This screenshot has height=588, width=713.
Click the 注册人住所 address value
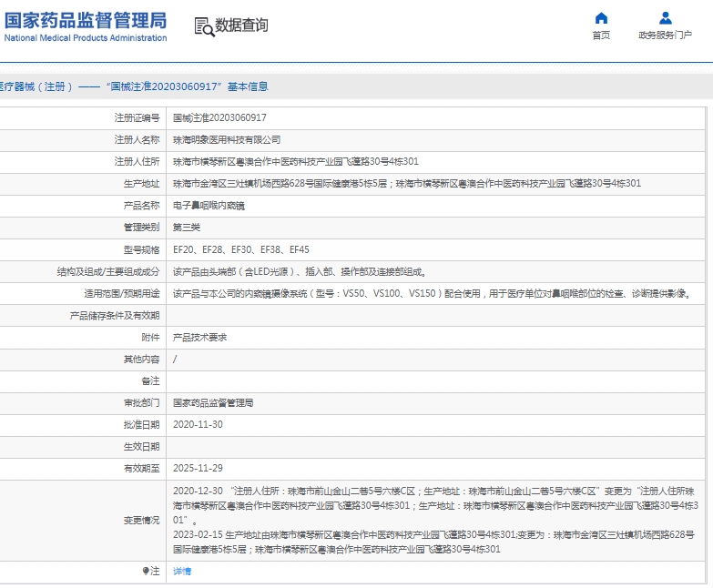tap(296, 162)
